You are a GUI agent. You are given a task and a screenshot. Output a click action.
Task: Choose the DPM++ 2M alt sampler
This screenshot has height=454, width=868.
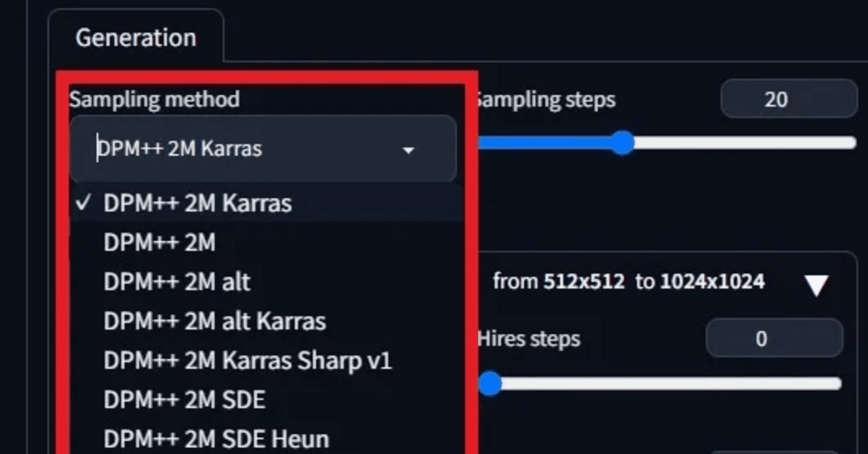[x=176, y=282]
